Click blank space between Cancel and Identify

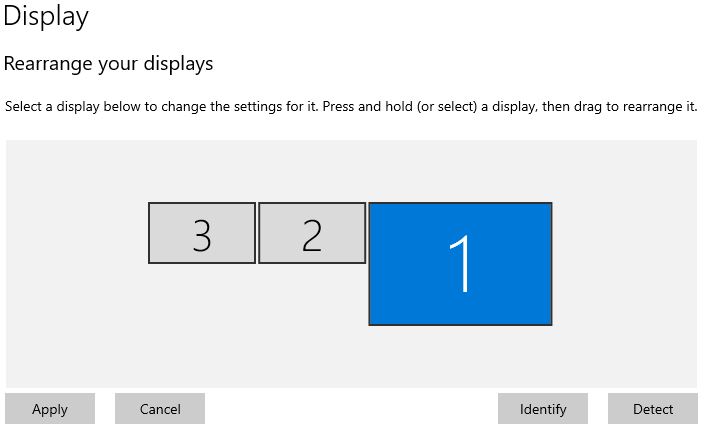(x=350, y=409)
